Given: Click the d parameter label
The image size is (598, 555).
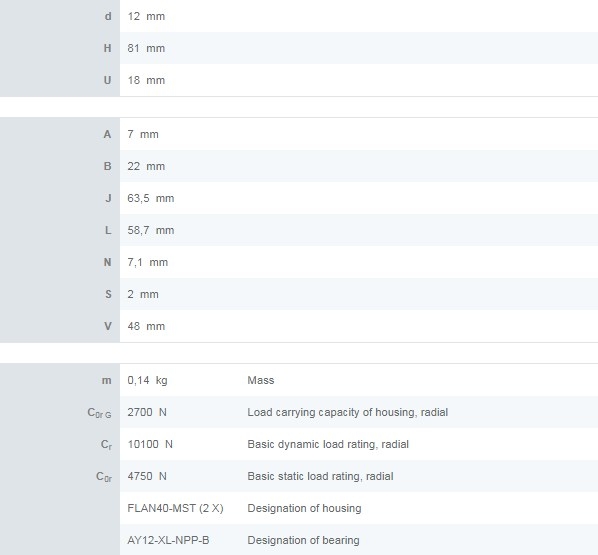Looking at the screenshot, I should pos(108,16).
